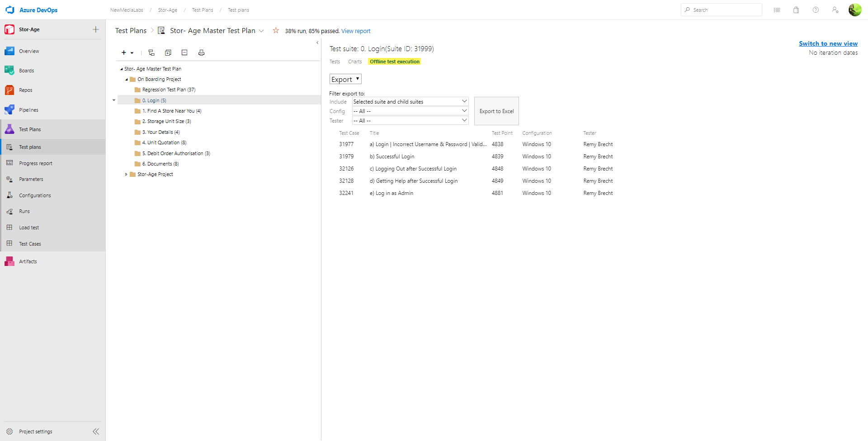This screenshot has width=868, height=441.
Task: Mark test plan as favorite with star
Action: [x=276, y=30]
